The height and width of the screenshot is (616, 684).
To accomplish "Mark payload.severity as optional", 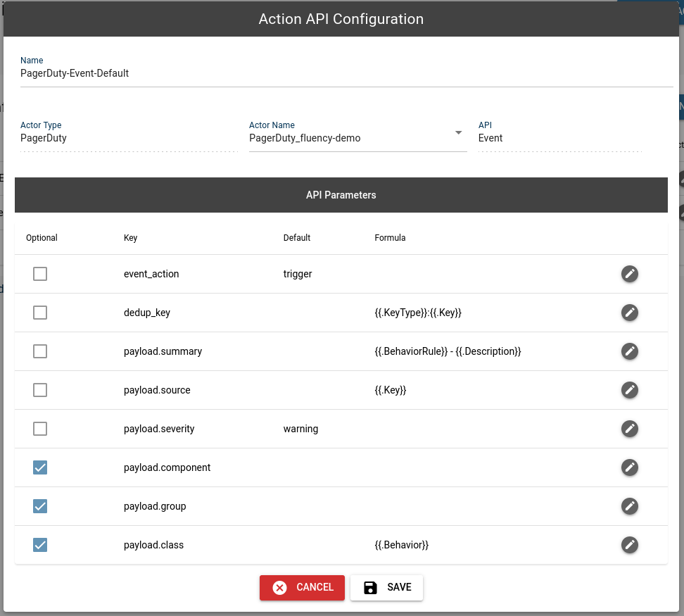I will click(40, 429).
